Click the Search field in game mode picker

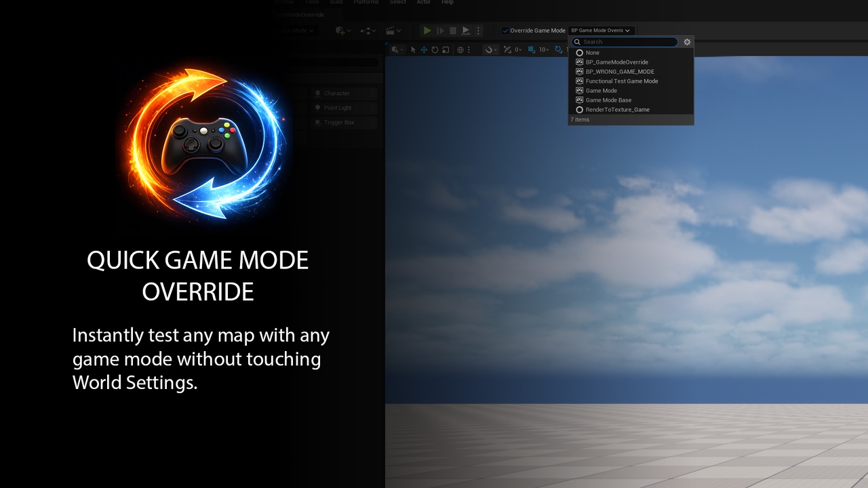coord(625,42)
